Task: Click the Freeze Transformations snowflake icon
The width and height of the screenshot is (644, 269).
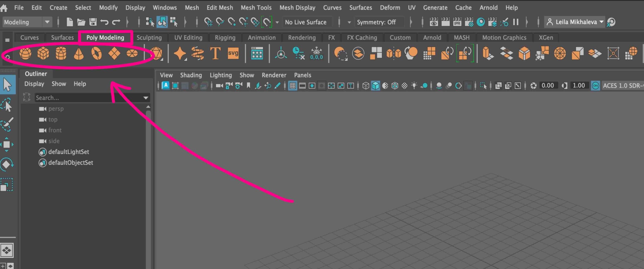Action: click(x=316, y=53)
